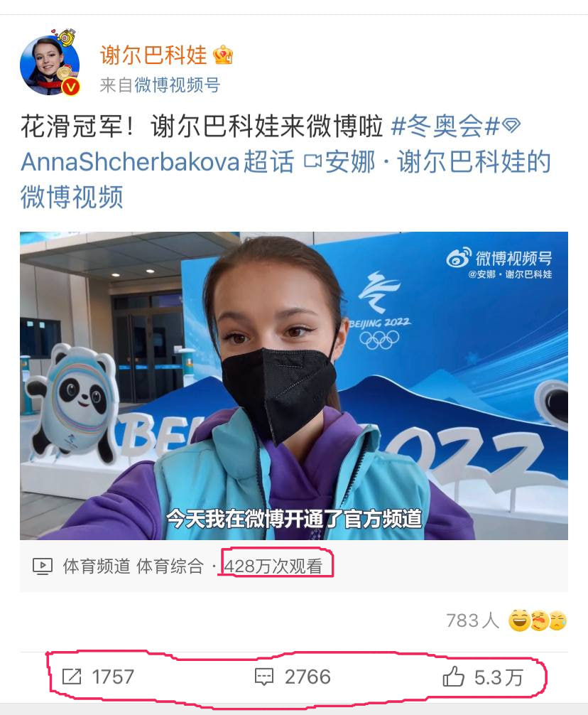The width and height of the screenshot is (588, 715).
Task: Open 安娜·谢尔巴科娃的微博视频 link
Action: coord(286,180)
